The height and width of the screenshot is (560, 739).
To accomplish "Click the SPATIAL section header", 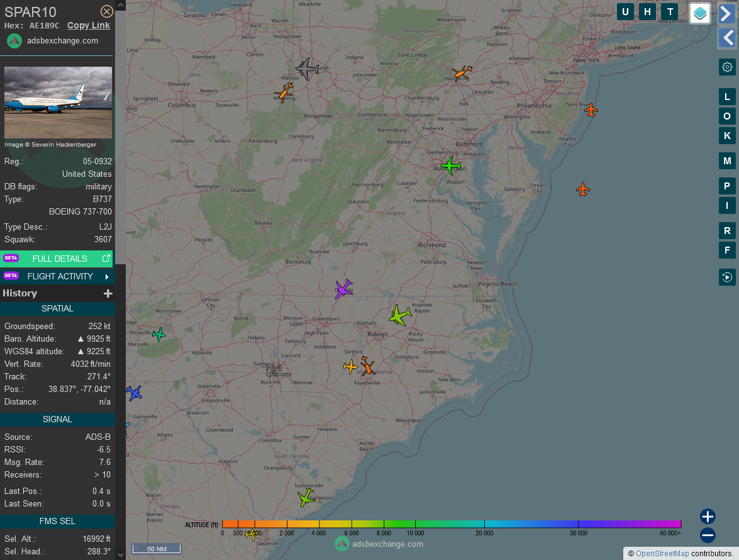I will (57, 309).
